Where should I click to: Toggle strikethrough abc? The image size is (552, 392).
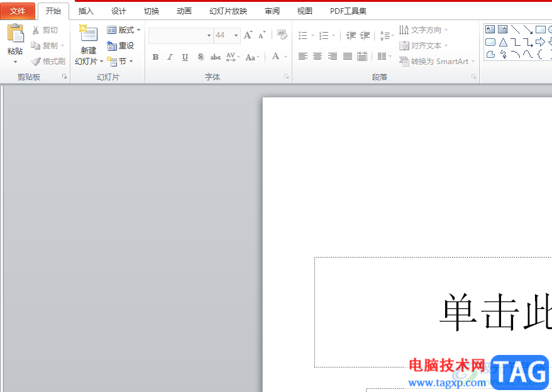[x=216, y=57]
